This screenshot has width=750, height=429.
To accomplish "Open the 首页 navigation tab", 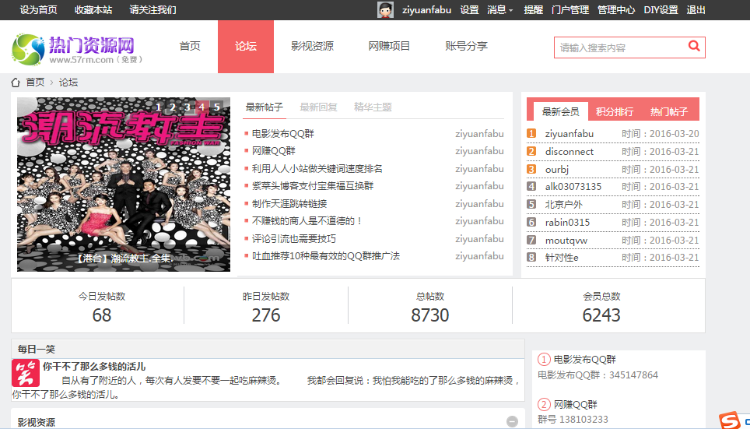I will [190, 46].
